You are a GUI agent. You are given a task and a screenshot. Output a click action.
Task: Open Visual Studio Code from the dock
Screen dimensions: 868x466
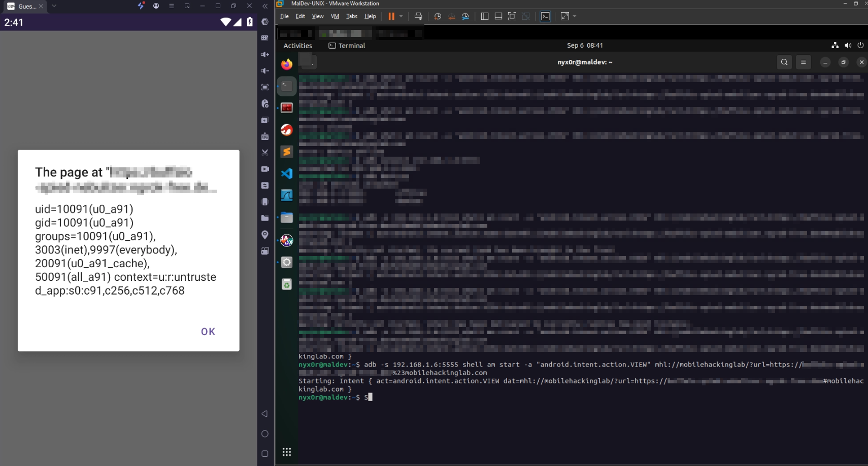(287, 173)
